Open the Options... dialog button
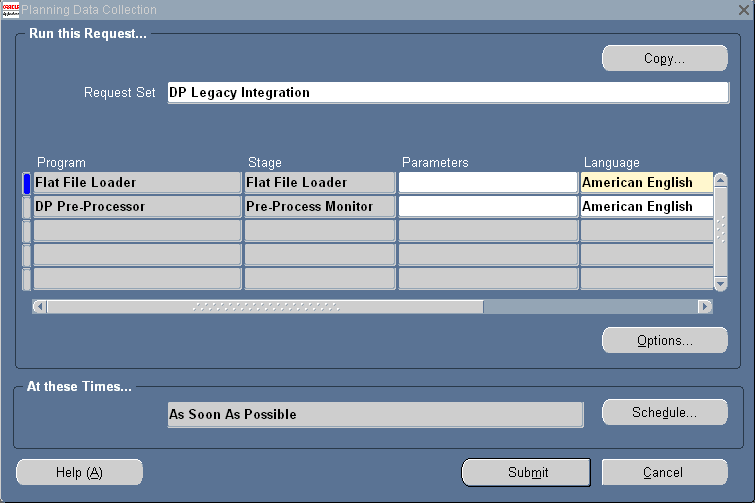 664,340
